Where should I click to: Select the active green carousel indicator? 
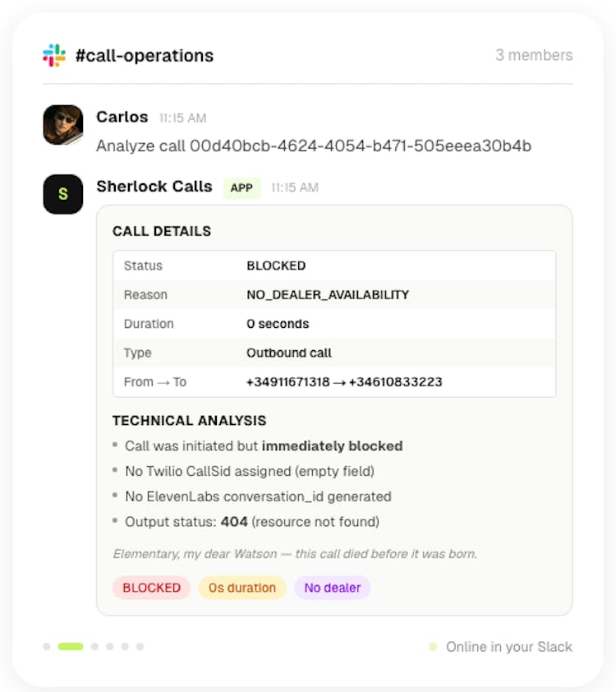71,647
